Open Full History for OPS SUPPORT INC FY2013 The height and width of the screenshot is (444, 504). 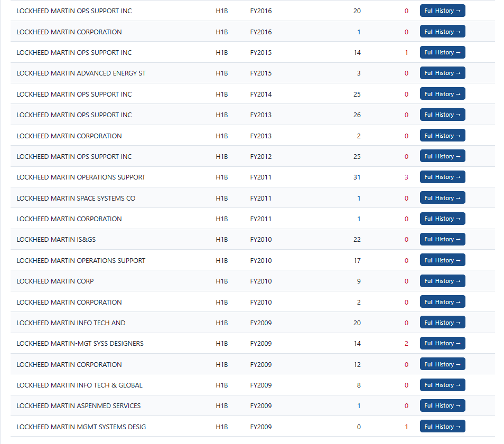pyautogui.click(x=442, y=115)
